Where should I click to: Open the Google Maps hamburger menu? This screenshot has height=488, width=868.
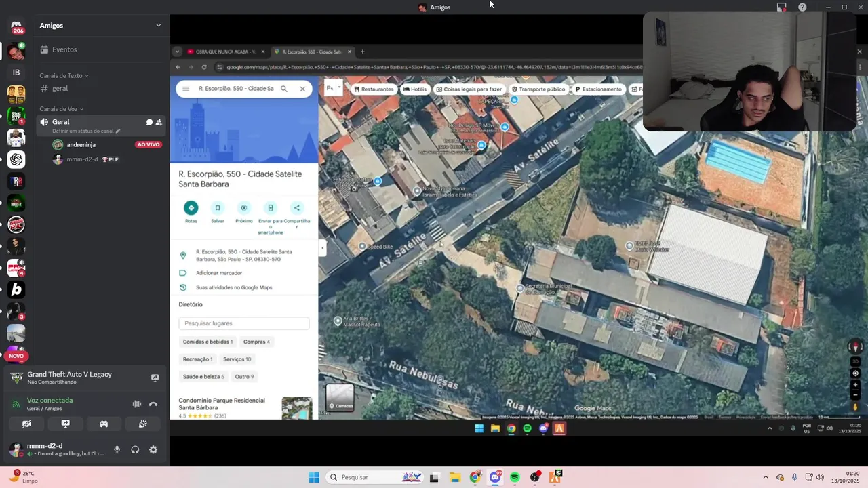(x=186, y=89)
